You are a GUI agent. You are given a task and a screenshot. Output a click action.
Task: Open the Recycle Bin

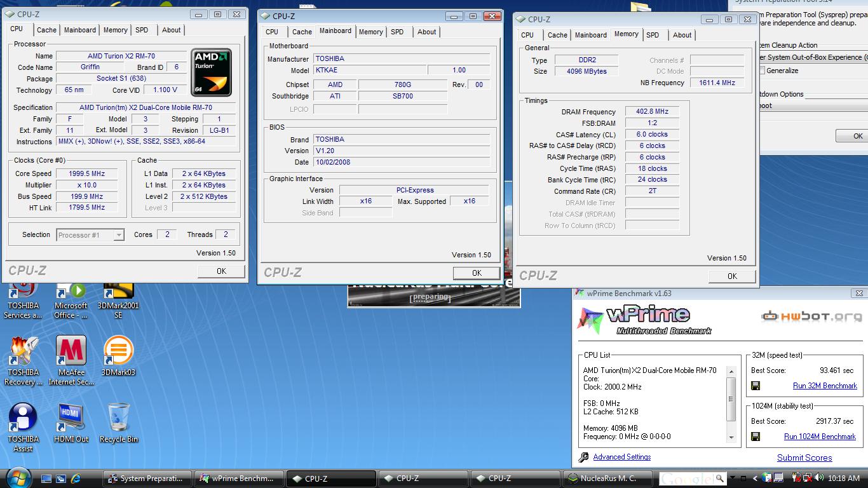118,423
